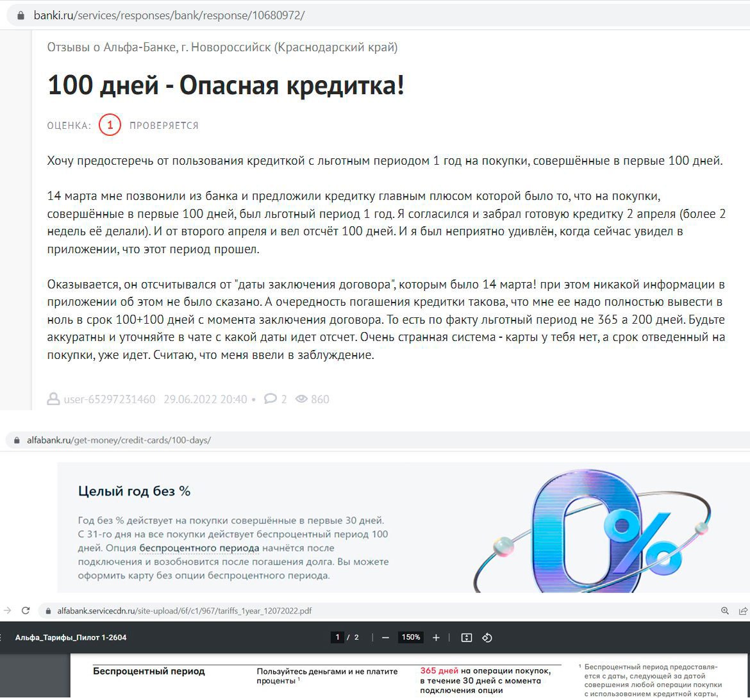Click the user avatar icon next to user-65297231460
The height and width of the screenshot is (700, 750).
pos(53,399)
